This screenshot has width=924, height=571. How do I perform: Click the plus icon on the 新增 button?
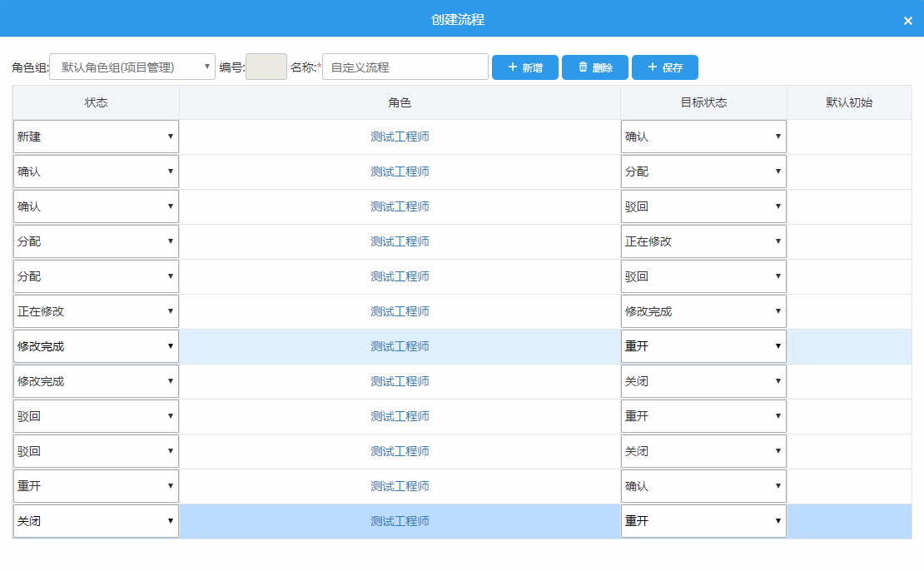[513, 67]
